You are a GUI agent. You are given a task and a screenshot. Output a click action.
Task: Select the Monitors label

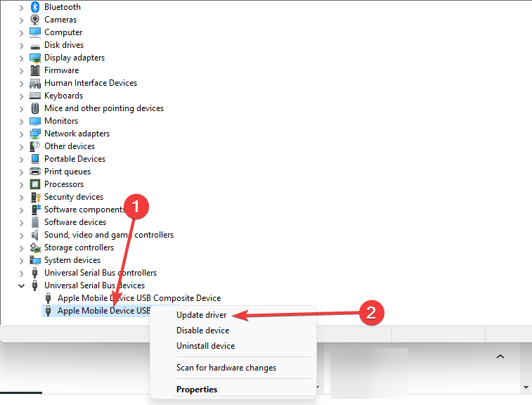coord(61,121)
